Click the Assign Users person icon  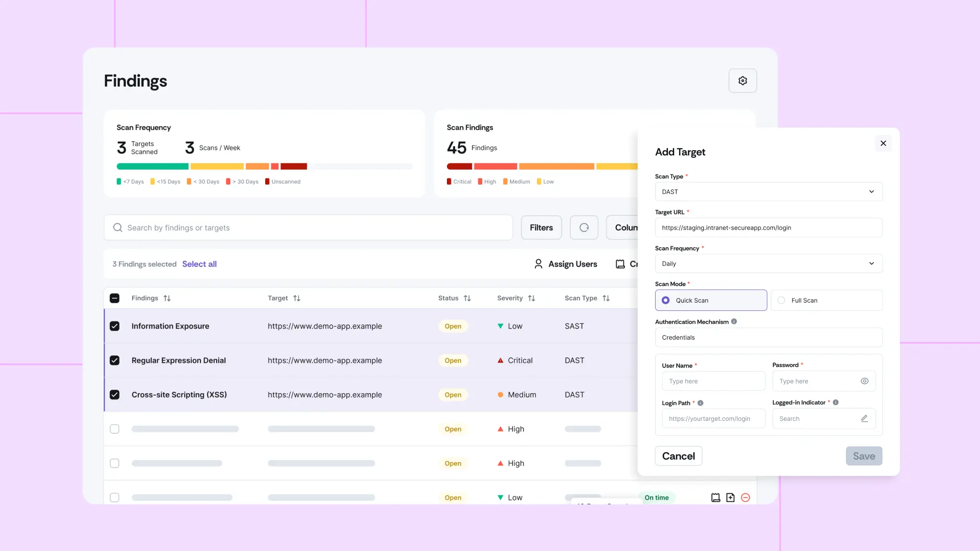(538, 264)
